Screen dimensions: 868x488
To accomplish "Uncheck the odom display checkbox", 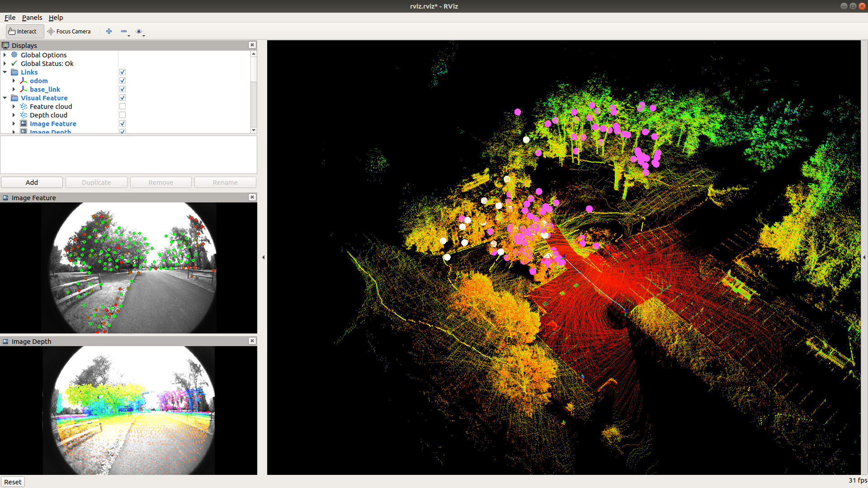I will coord(122,81).
